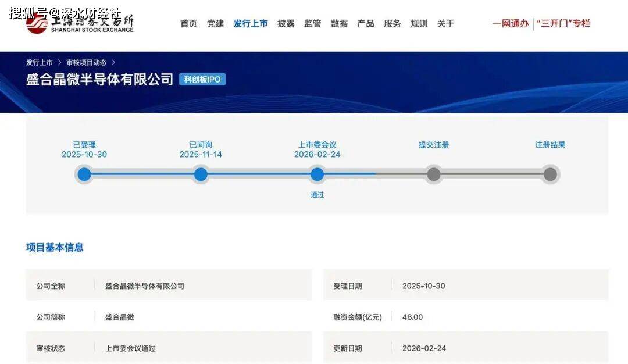Select the 规则 rules menu item
Viewport: 628px width, 364px height.
pos(419,24)
